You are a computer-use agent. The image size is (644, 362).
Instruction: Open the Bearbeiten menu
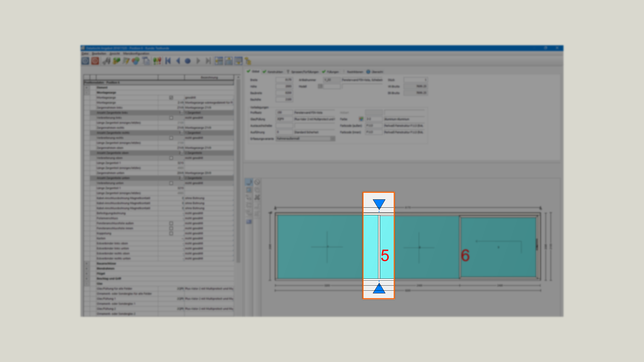click(99, 53)
